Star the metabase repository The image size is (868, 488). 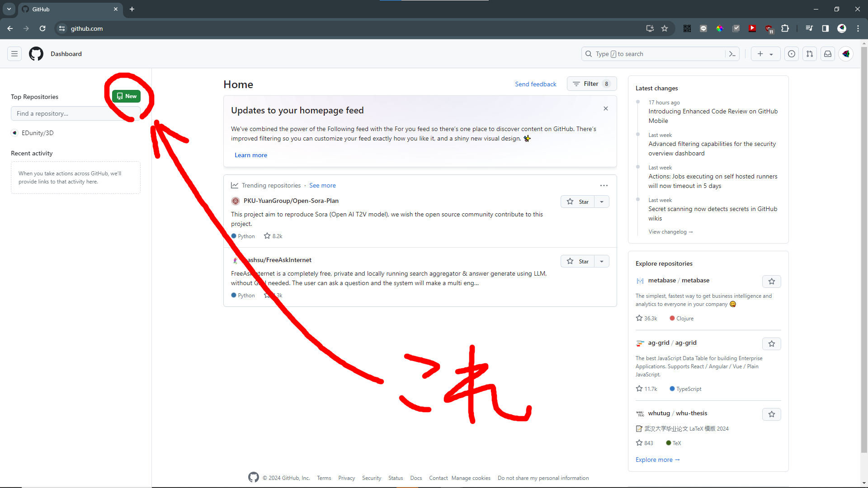click(x=772, y=282)
